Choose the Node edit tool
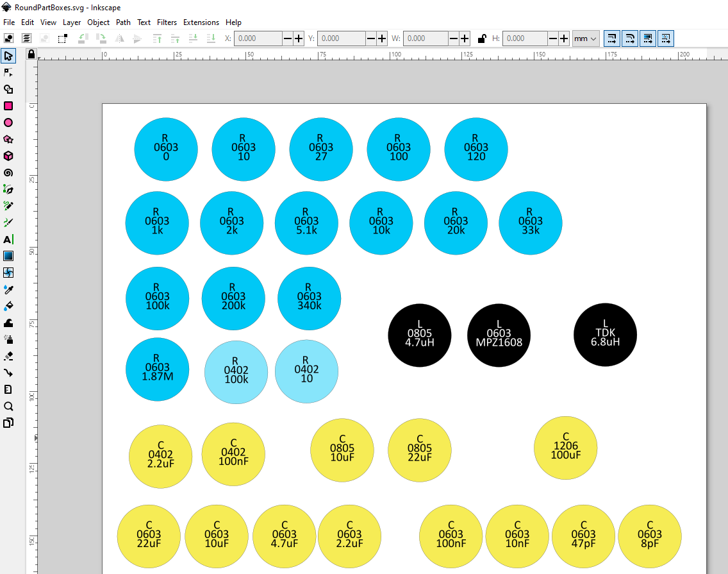 8,72
